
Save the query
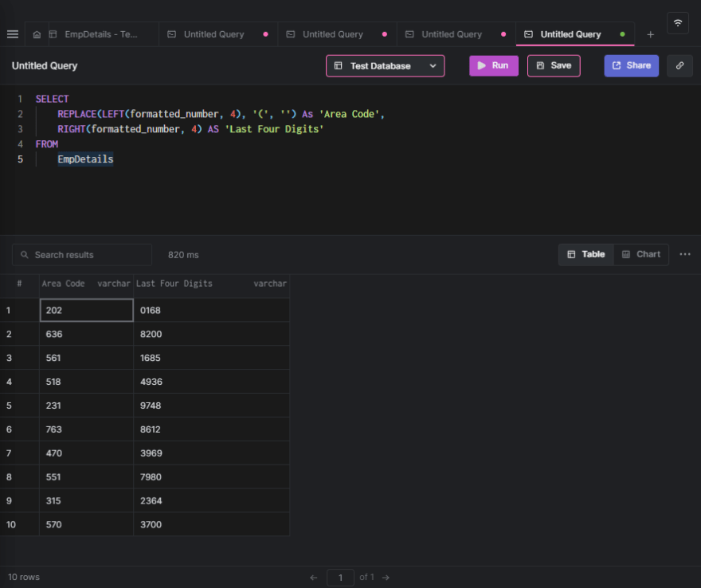pos(554,65)
